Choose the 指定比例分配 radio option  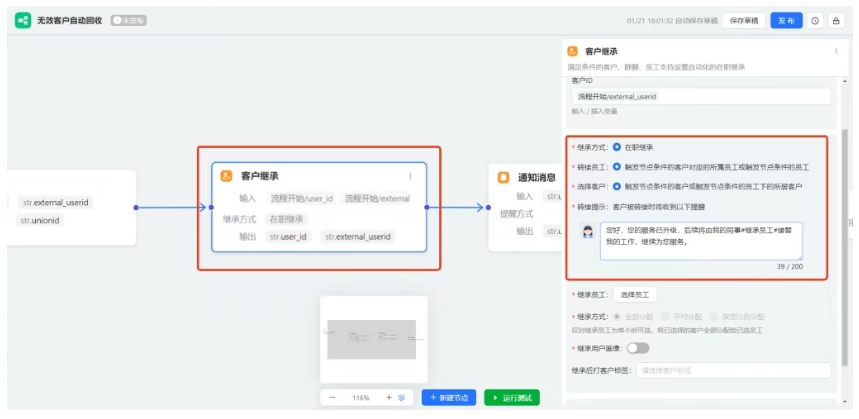pyautogui.click(x=714, y=317)
